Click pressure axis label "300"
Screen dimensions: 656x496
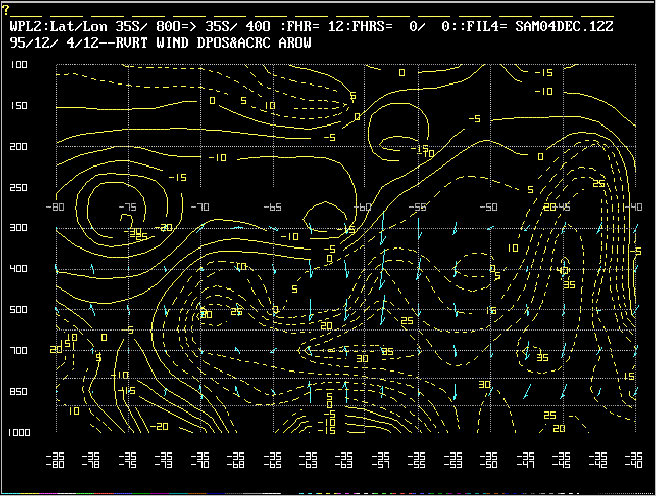click(x=18, y=228)
